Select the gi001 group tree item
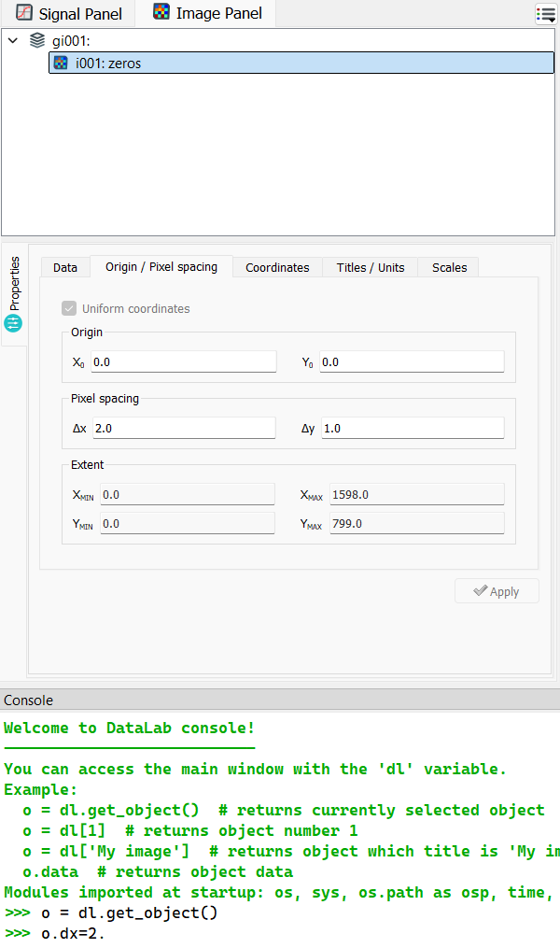This screenshot has width=560, height=948. click(70, 40)
